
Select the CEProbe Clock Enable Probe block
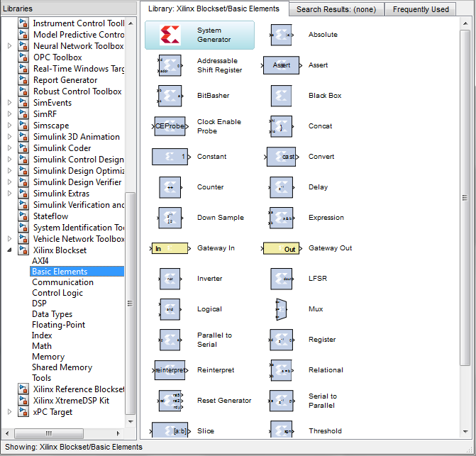(170, 126)
